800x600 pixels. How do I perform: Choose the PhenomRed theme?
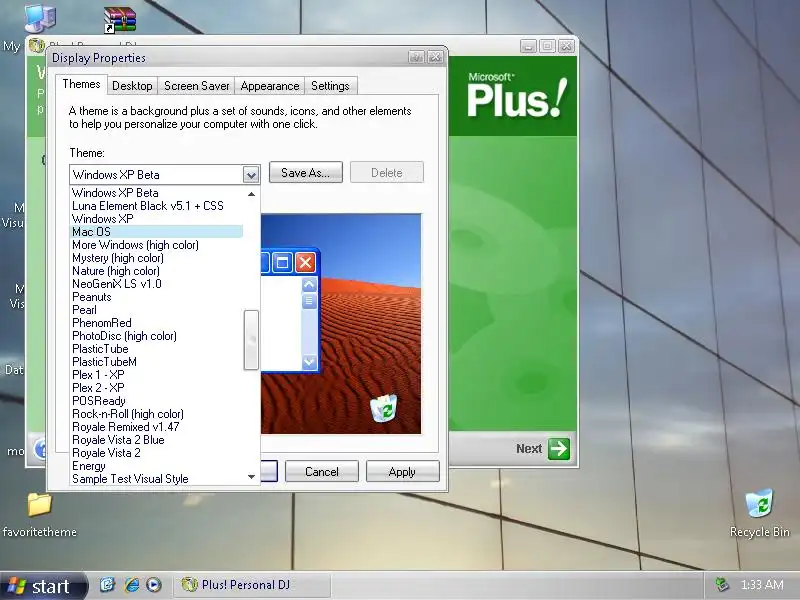coord(156,323)
